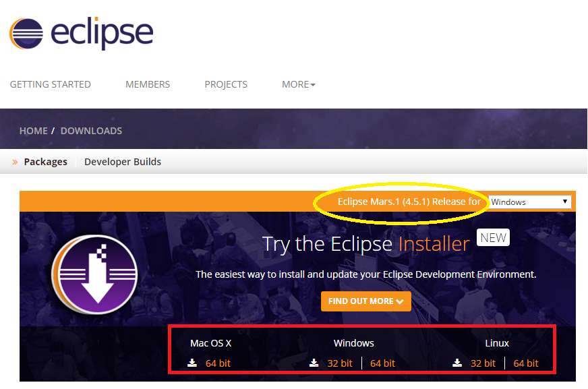588x389 pixels.
Task: Download the Linux 64 bit installer
Action: click(526, 363)
